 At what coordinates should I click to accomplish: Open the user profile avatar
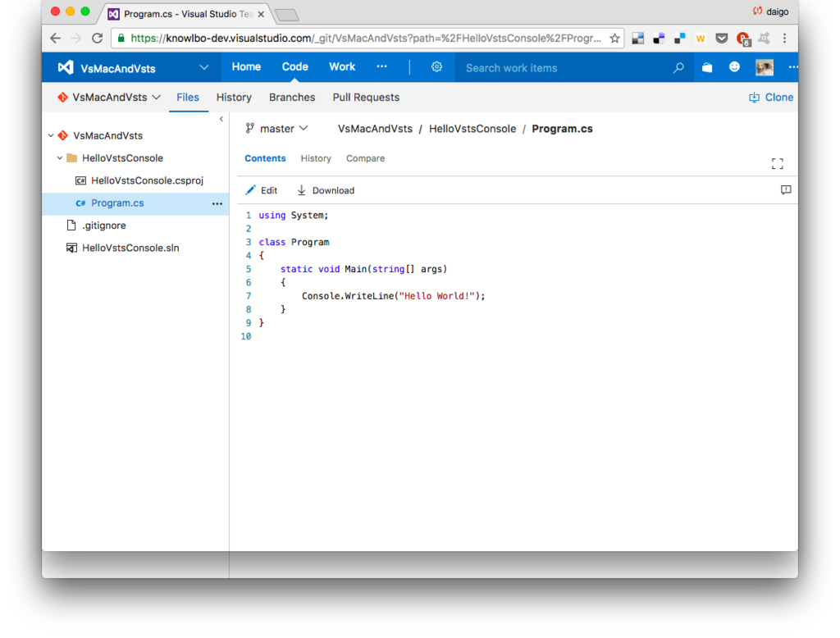click(764, 67)
